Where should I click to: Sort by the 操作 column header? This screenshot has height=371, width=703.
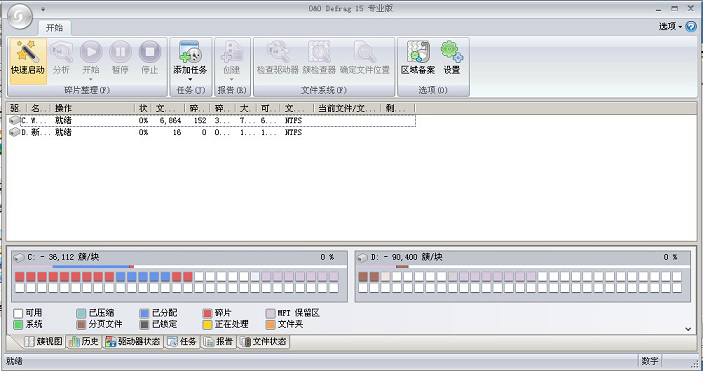pos(93,108)
